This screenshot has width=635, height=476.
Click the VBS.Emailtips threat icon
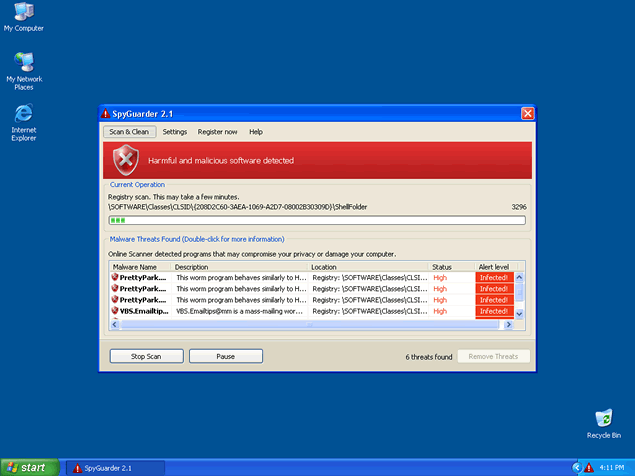click(x=115, y=311)
